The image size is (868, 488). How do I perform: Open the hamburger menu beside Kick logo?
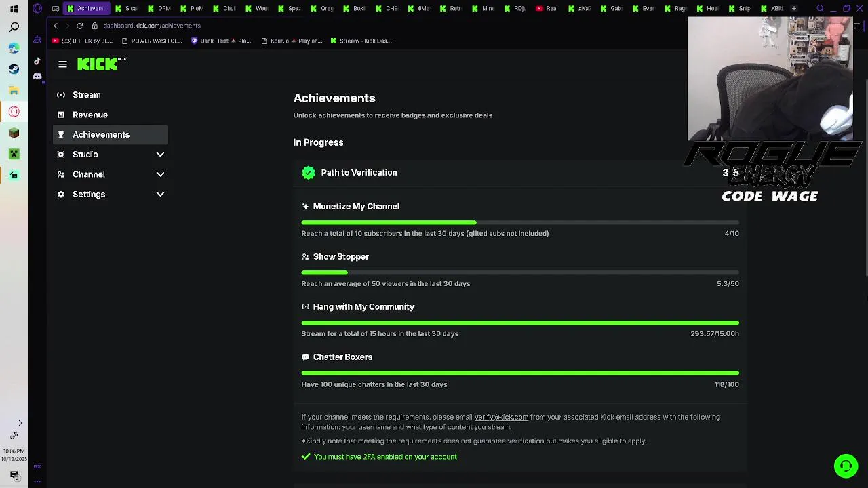tap(62, 64)
